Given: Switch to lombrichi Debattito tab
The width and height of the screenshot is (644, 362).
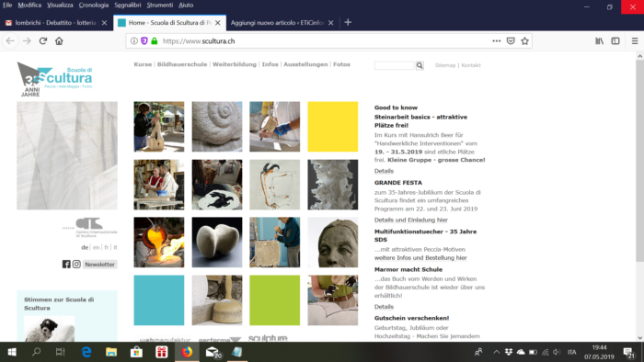Looking at the screenshot, I should 55,23.
